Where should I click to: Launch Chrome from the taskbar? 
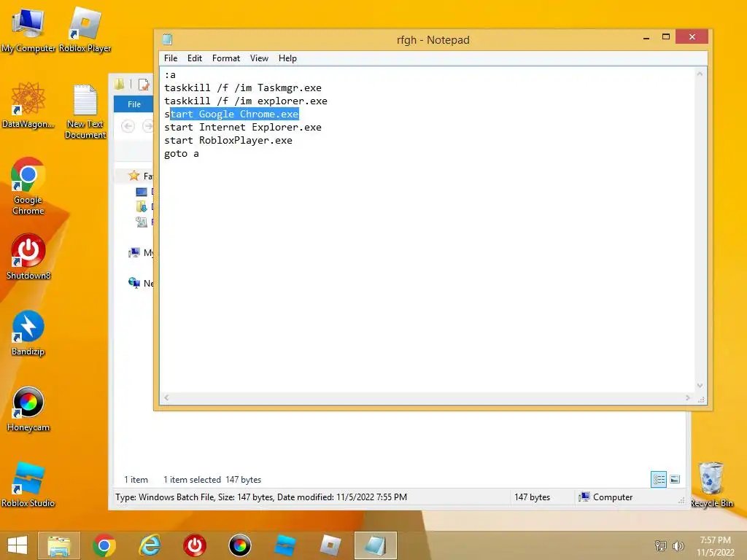coord(104,545)
